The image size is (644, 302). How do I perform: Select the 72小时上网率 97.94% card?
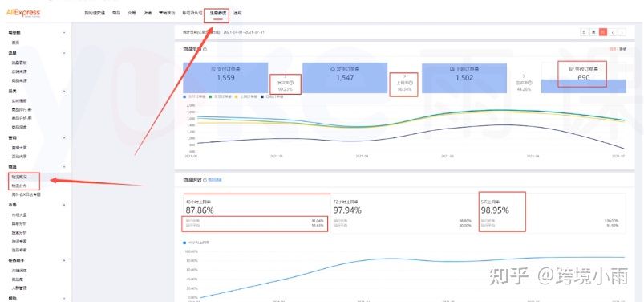(404, 213)
